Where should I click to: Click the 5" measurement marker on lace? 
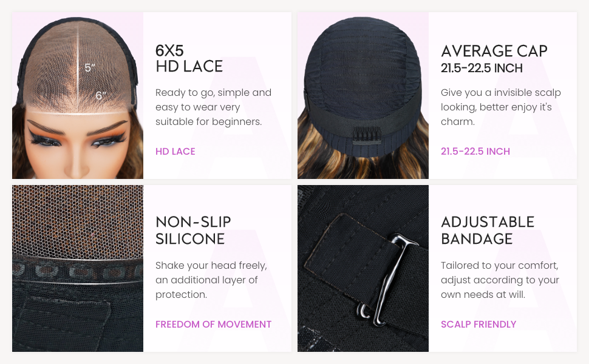pos(90,67)
